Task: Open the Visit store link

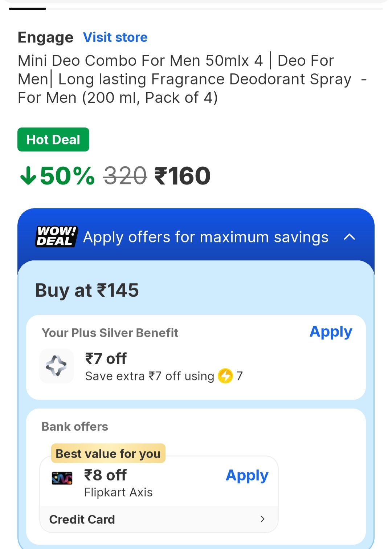Action: click(115, 37)
